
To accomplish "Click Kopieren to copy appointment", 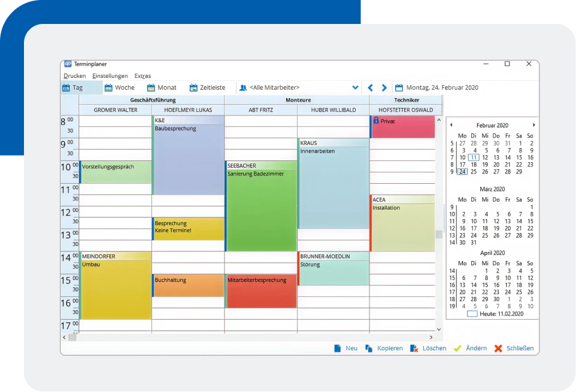I will pos(384,348).
